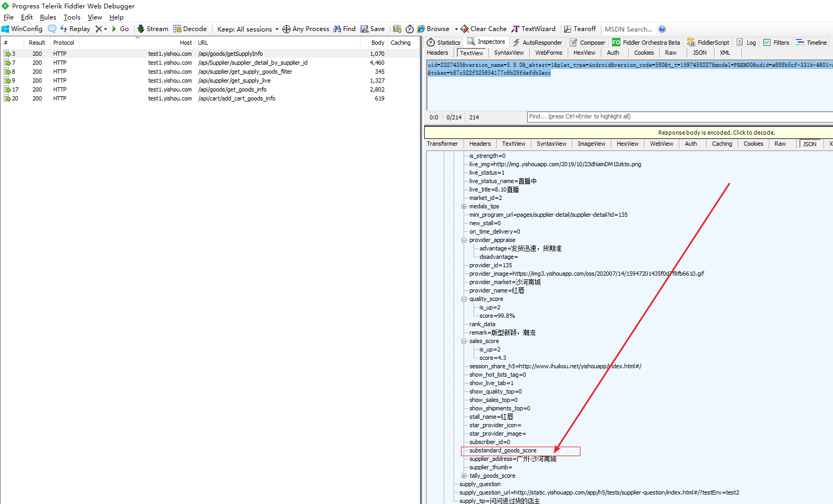Expand the medals_tips tree node

click(464, 206)
